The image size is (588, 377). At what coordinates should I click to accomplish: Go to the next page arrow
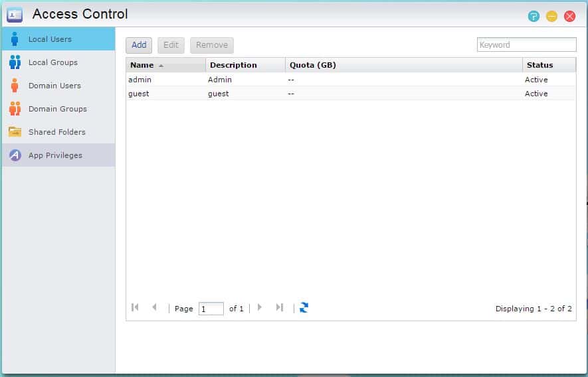click(260, 308)
